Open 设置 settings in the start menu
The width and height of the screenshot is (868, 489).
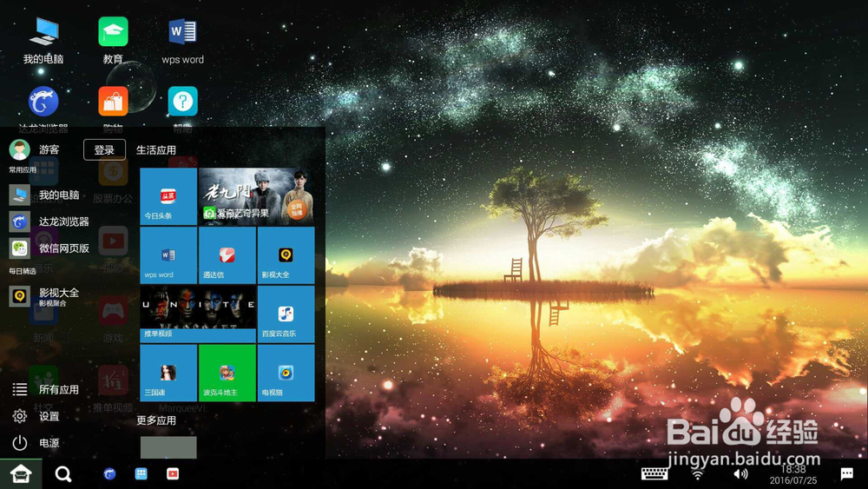tap(36, 416)
